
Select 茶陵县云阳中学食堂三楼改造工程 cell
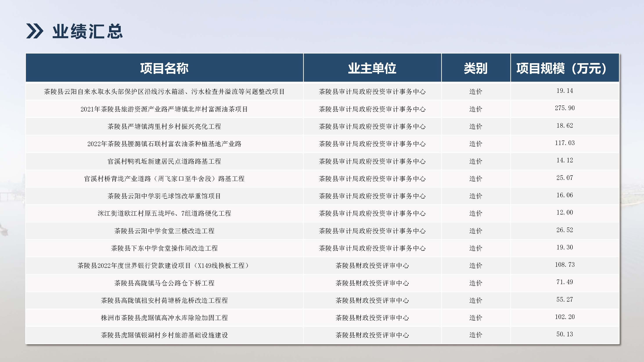(x=164, y=231)
